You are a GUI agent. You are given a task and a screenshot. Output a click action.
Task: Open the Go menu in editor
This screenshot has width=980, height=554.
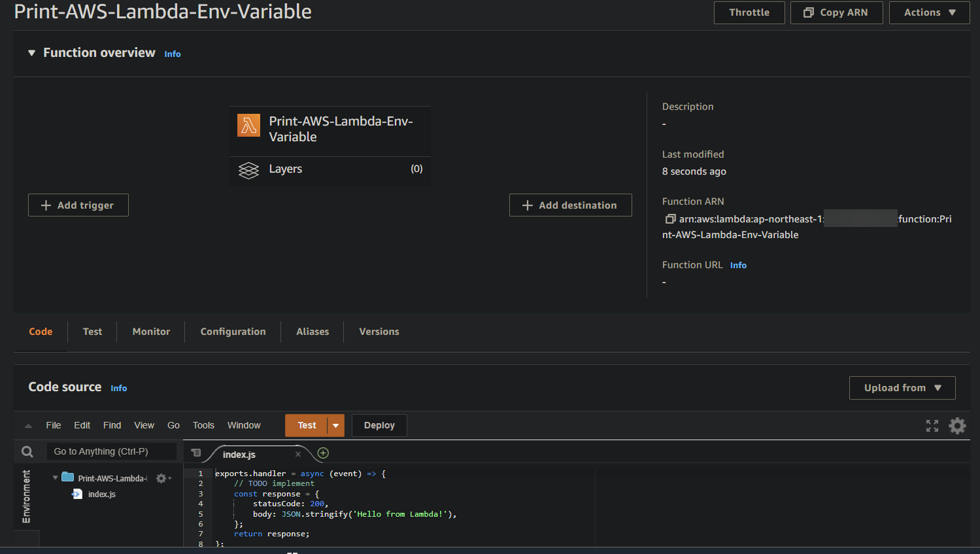click(x=173, y=425)
